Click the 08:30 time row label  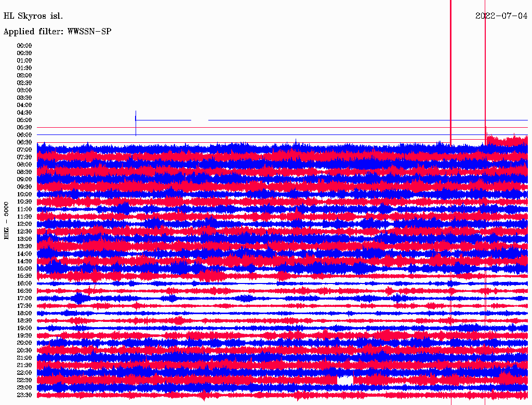pos(24,172)
